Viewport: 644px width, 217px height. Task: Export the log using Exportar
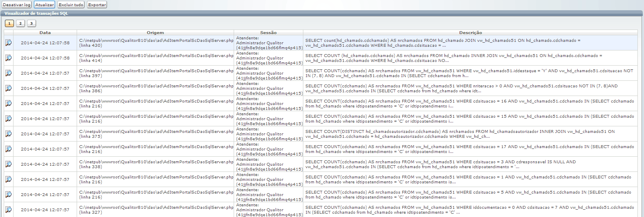point(97,5)
